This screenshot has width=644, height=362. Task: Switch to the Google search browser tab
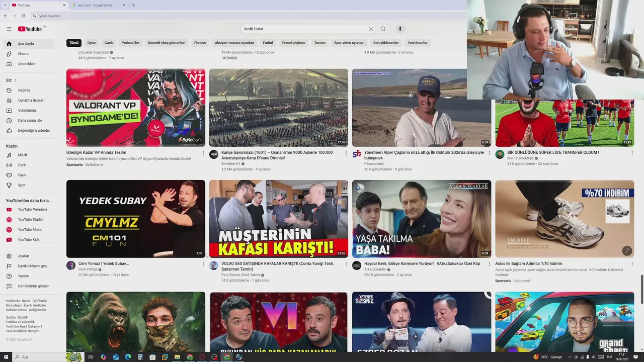[98, 5]
